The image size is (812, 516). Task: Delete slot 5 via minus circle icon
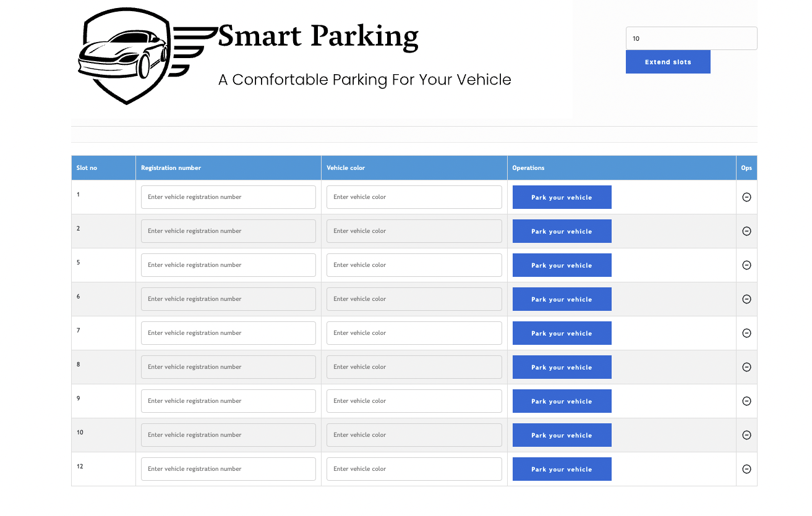pyautogui.click(x=746, y=265)
